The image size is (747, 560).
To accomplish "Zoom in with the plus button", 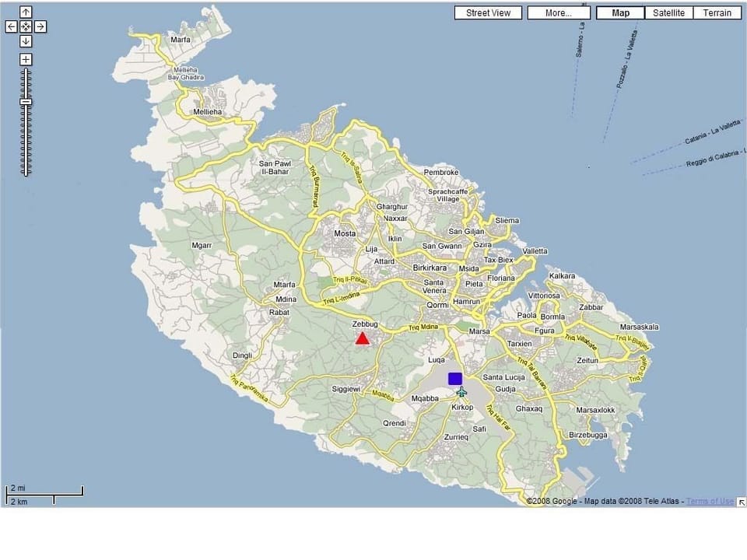I will click(26, 60).
